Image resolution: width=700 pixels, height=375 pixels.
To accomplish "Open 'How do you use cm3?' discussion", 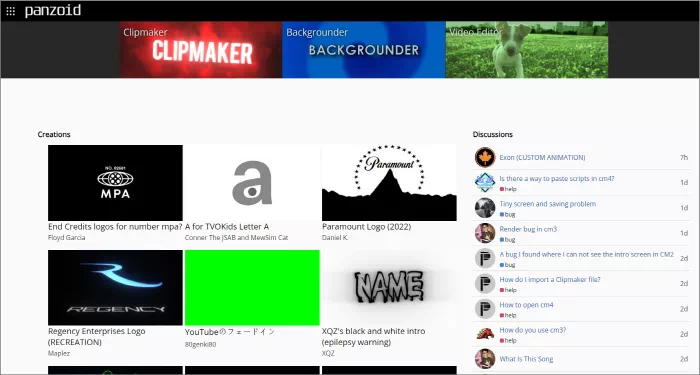I will (x=533, y=330).
